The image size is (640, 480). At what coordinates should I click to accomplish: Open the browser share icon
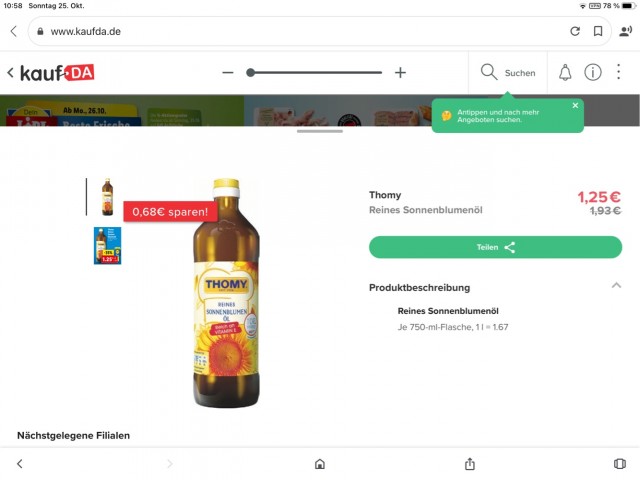pos(470,464)
